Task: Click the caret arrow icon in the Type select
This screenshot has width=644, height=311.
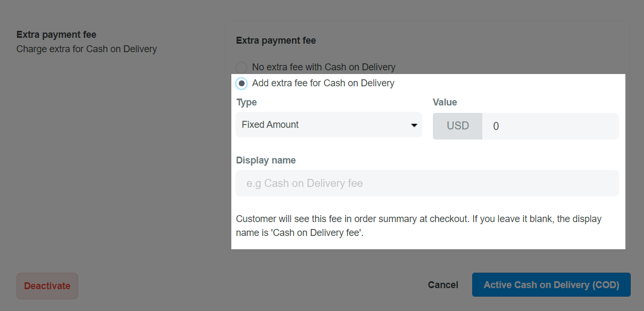Action: [414, 125]
